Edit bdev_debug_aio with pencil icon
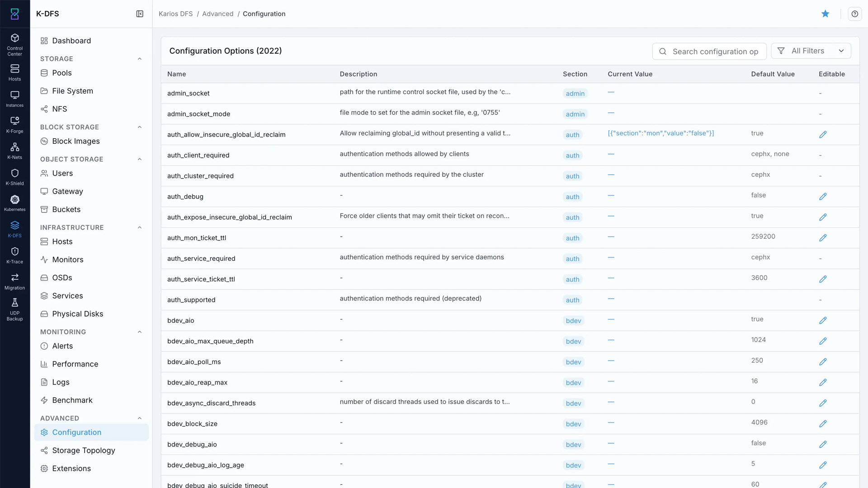 [x=823, y=445]
